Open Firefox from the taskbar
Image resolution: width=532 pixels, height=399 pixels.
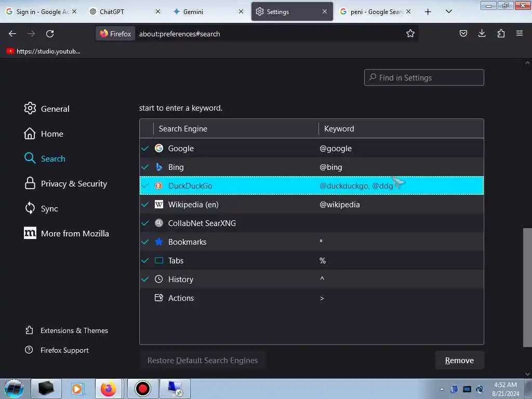click(109, 389)
